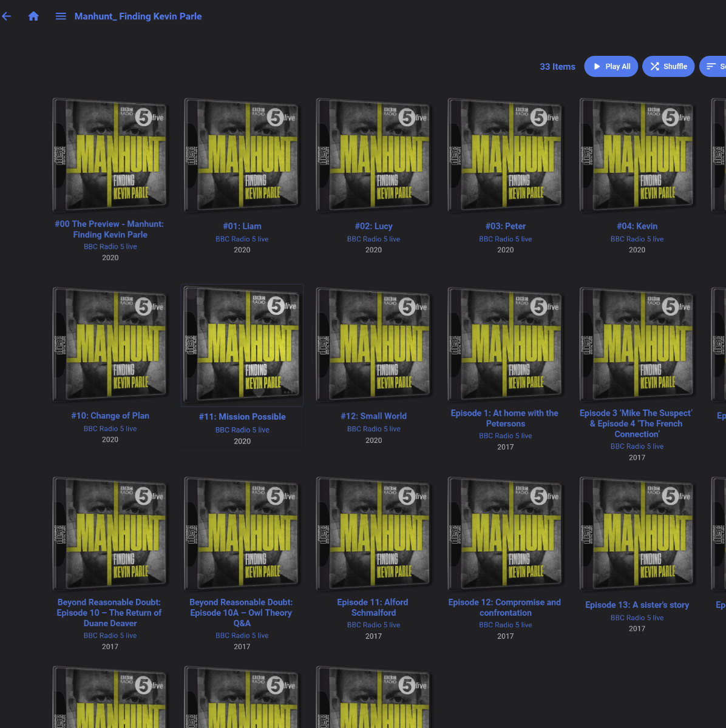726x728 pixels.
Task: Open cover for Episode 3 'Mike The Suspect'
Action: point(637,344)
